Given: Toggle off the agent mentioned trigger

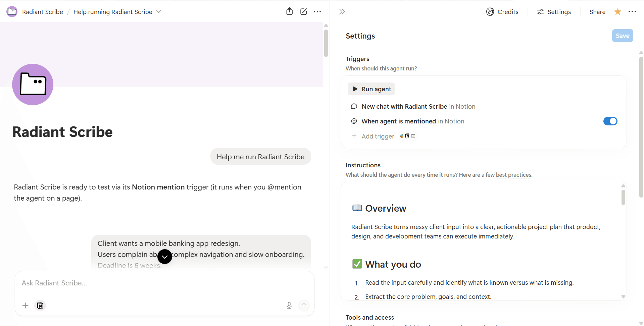Looking at the screenshot, I should pos(610,121).
